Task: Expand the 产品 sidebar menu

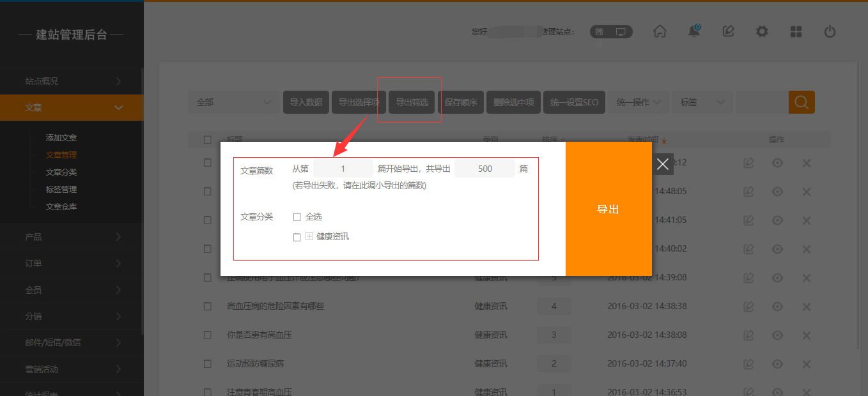Action: click(72, 237)
